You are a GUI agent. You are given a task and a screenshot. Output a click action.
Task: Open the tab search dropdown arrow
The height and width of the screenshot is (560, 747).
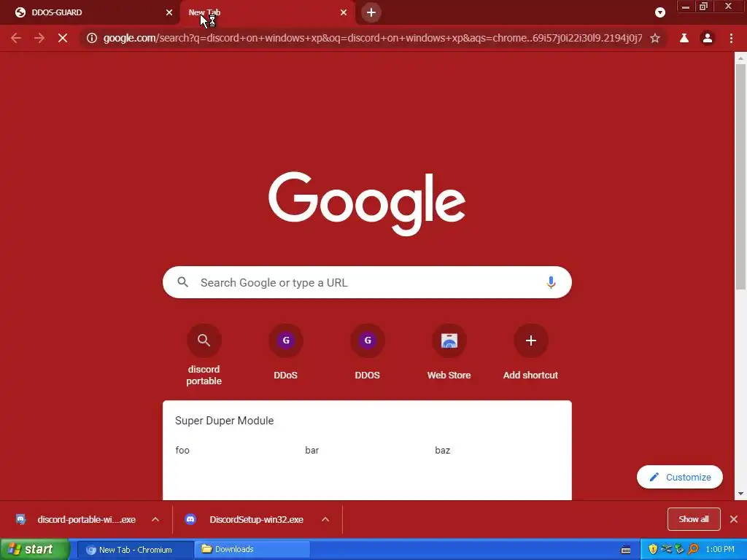[x=659, y=12]
